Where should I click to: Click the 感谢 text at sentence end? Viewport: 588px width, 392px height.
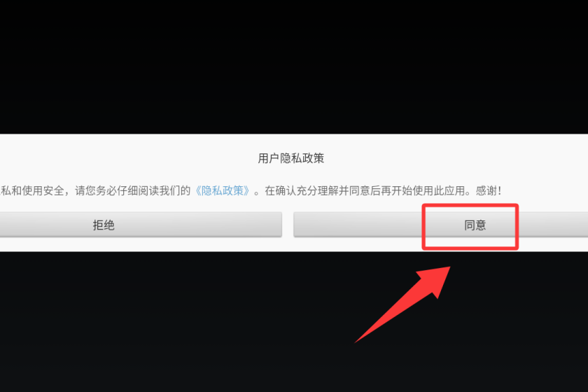click(486, 190)
